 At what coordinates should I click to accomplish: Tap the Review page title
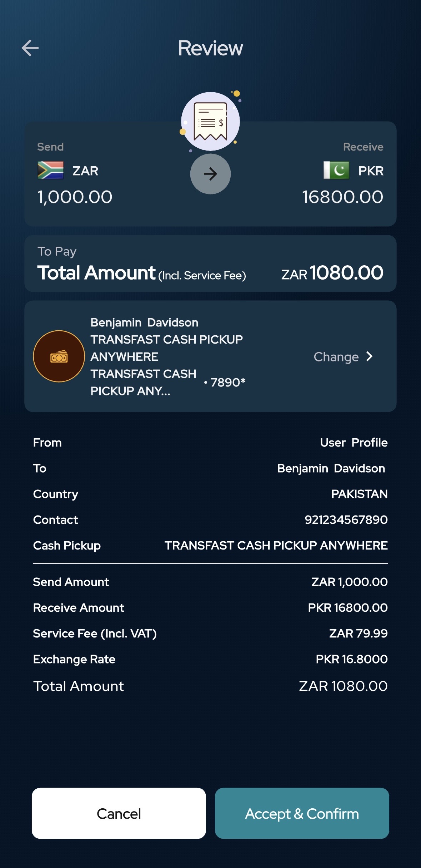(x=210, y=48)
